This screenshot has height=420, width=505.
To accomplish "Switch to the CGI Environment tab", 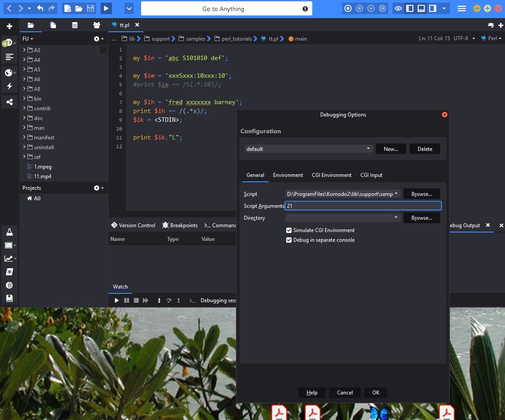I will coord(331,175).
